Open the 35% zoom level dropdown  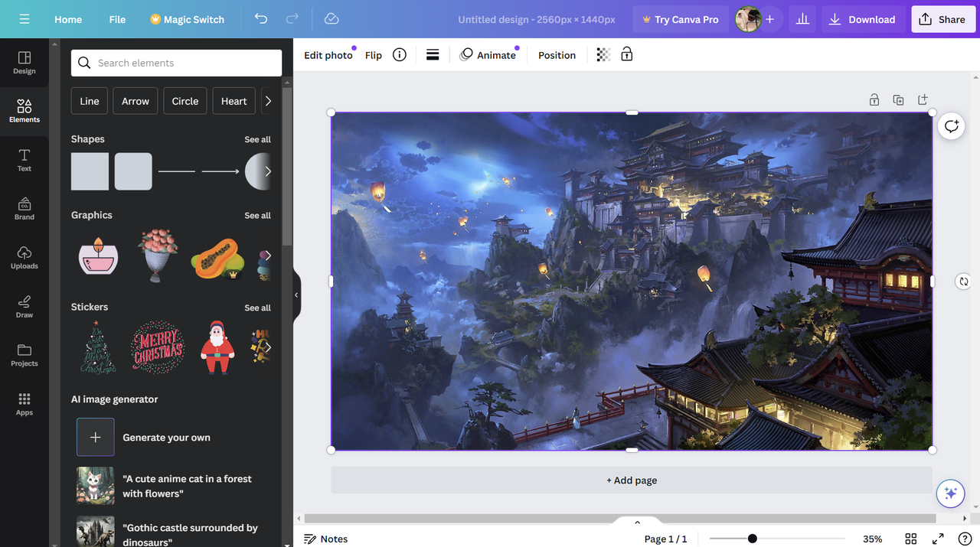(872, 539)
